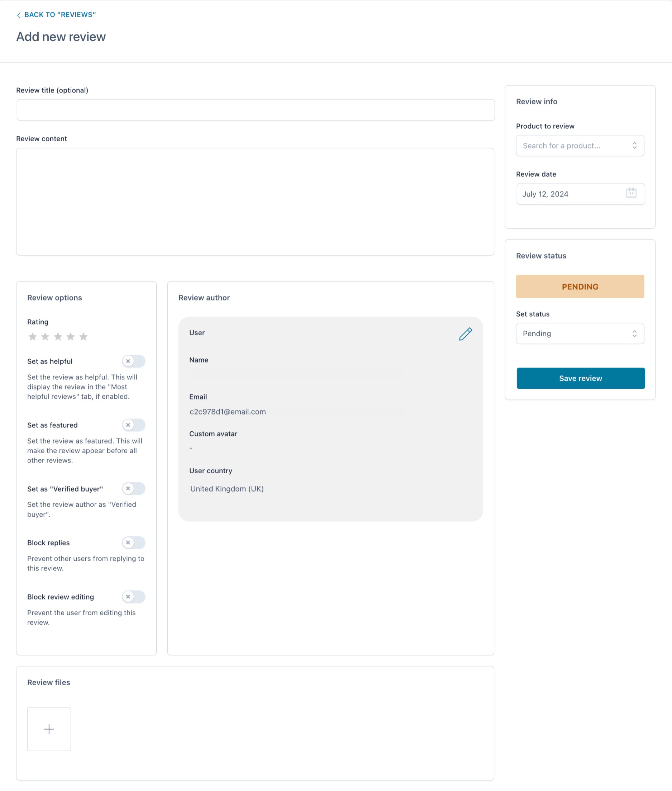Screen dimensions: 672x791
Task: Enable the Block replies switch
Action: point(133,543)
